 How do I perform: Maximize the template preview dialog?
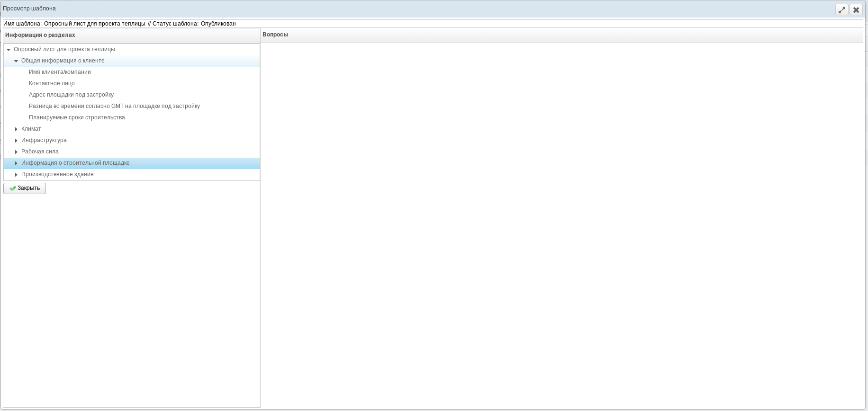click(841, 9)
